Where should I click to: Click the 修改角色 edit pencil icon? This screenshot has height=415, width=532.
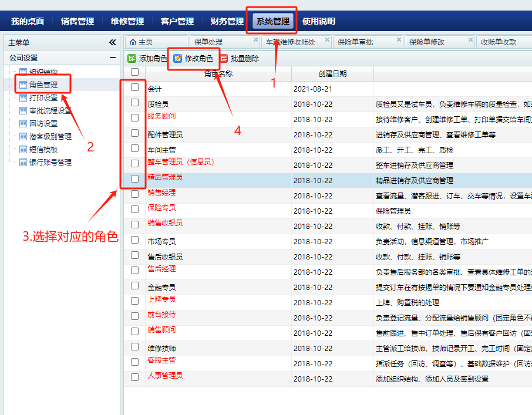tap(178, 59)
